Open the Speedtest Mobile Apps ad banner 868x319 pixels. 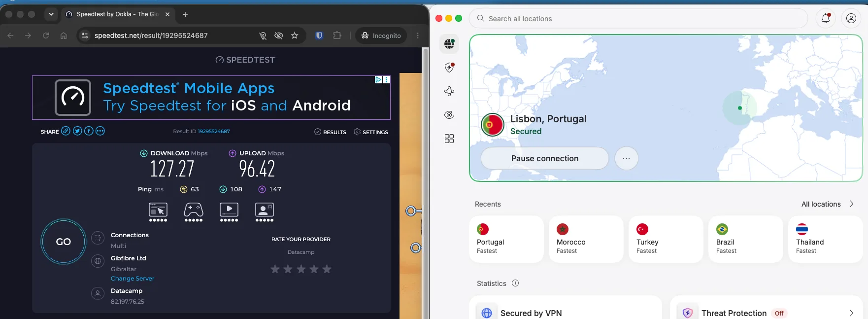tap(211, 98)
